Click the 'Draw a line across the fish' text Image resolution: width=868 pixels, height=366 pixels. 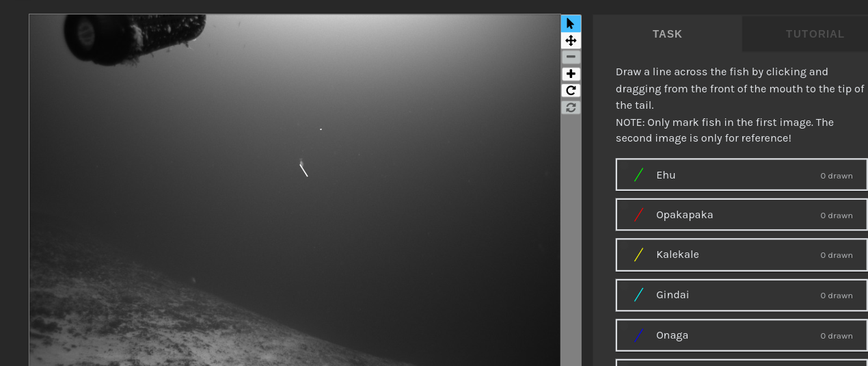click(x=742, y=88)
